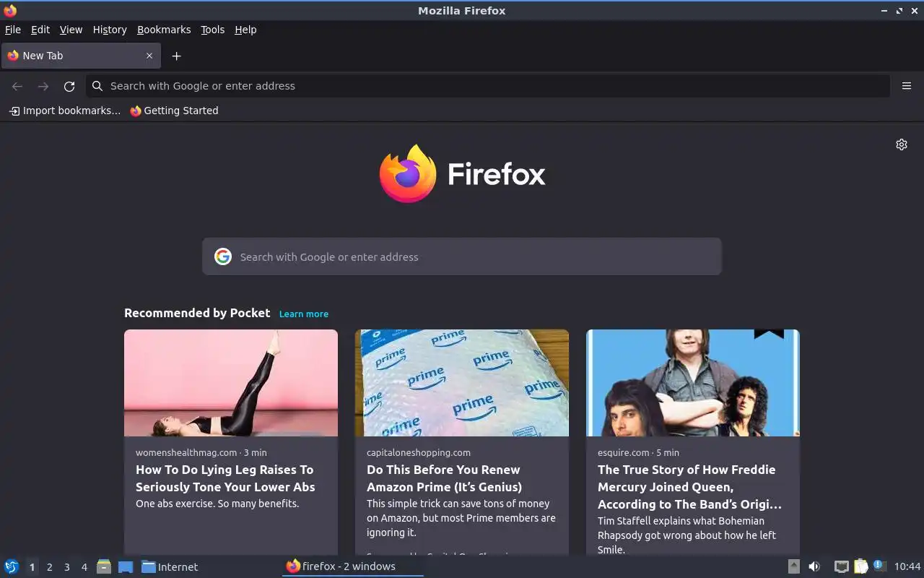Open the History menu
The width and height of the screenshot is (924, 578).
click(110, 30)
